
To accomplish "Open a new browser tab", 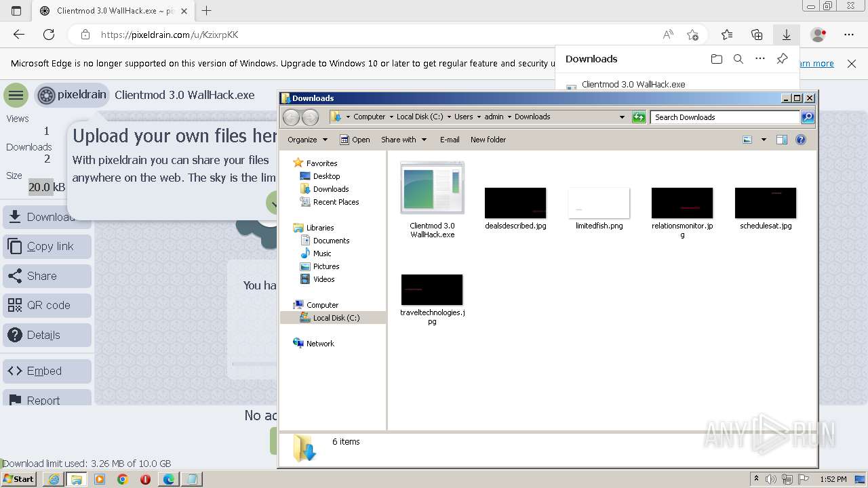I will click(207, 11).
